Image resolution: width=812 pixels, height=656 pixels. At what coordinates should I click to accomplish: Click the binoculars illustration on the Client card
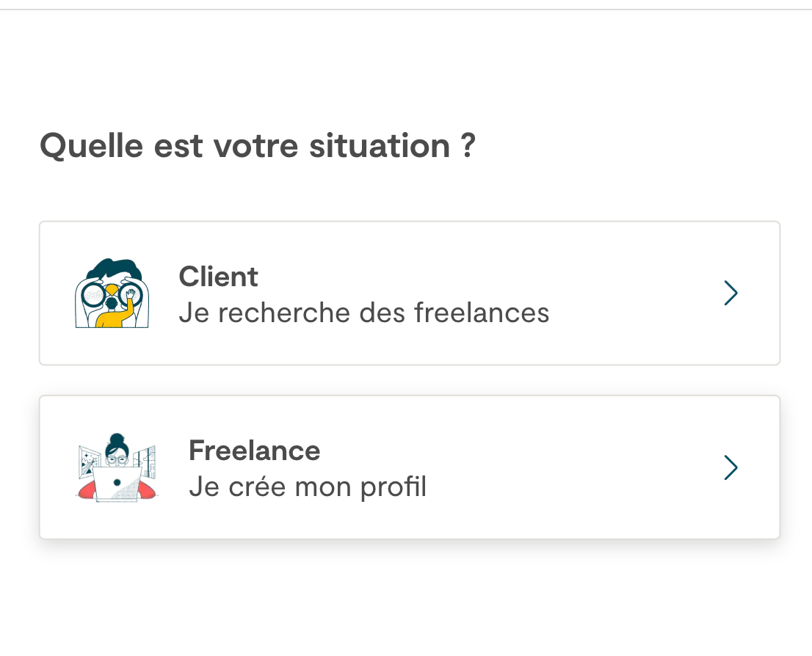pyautogui.click(x=112, y=294)
